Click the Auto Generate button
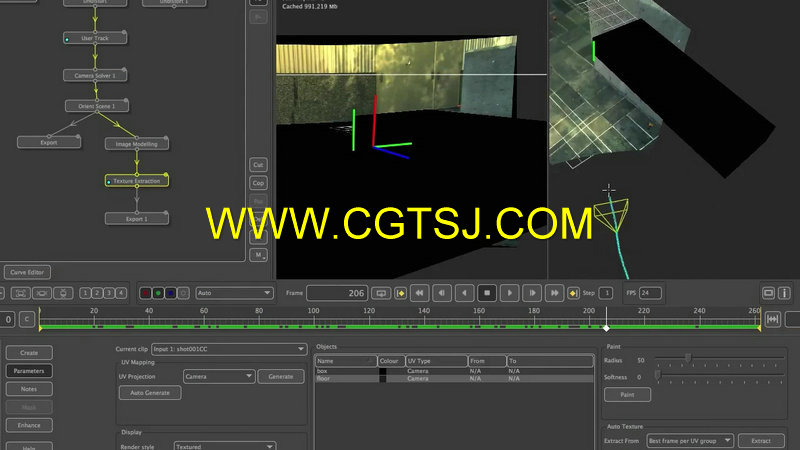Screen dimensions: 800x450 150,393
